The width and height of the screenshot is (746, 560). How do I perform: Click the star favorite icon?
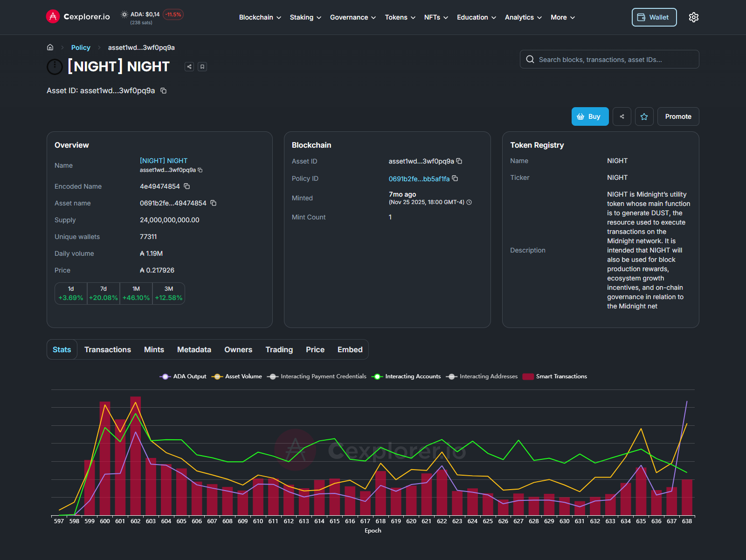[644, 116]
